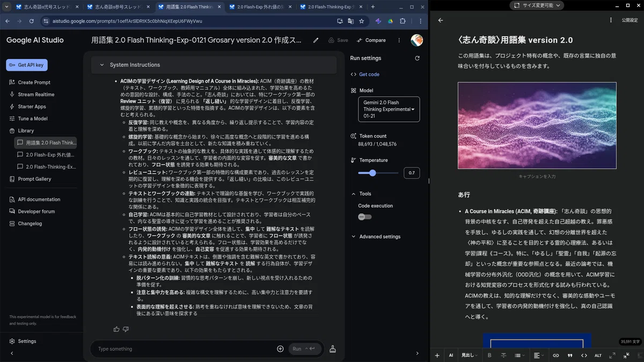Click the translate page icon in address bar

click(351, 21)
